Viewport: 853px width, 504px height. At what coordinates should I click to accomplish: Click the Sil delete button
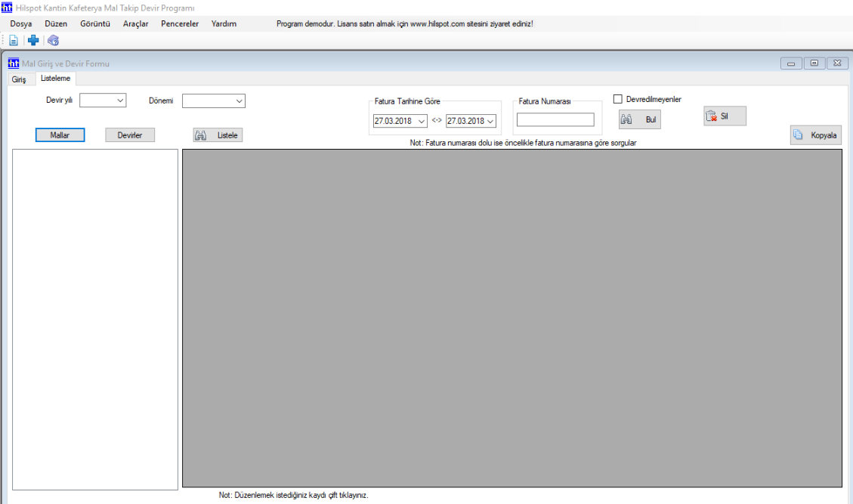pos(725,116)
